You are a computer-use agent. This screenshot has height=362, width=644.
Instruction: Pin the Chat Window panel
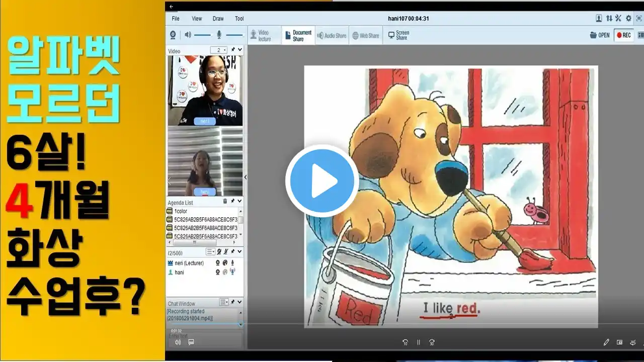click(x=233, y=303)
